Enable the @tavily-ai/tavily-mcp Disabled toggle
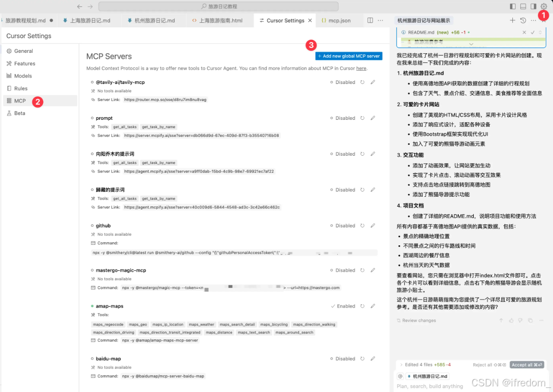Viewport: 553px width, 392px height. tap(343, 82)
